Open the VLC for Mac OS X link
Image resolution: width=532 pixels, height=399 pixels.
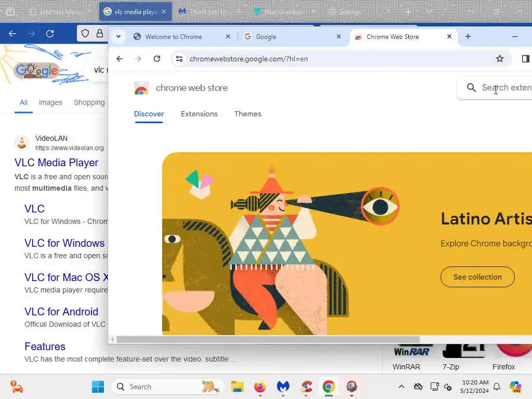coord(66,277)
